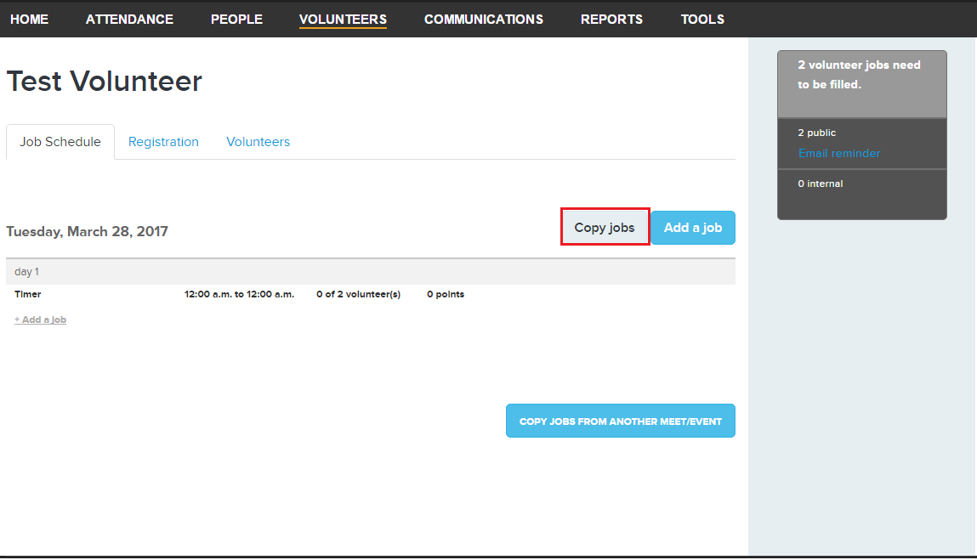The width and height of the screenshot is (977, 560).
Task: Click the '12:00 a.m. to 12:00 a.m.' time
Action: (x=239, y=294)
